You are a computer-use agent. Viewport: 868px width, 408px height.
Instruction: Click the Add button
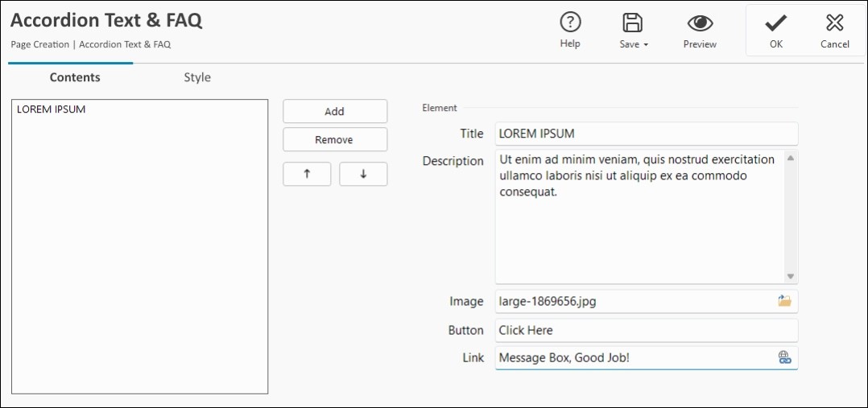click(335, 111)
